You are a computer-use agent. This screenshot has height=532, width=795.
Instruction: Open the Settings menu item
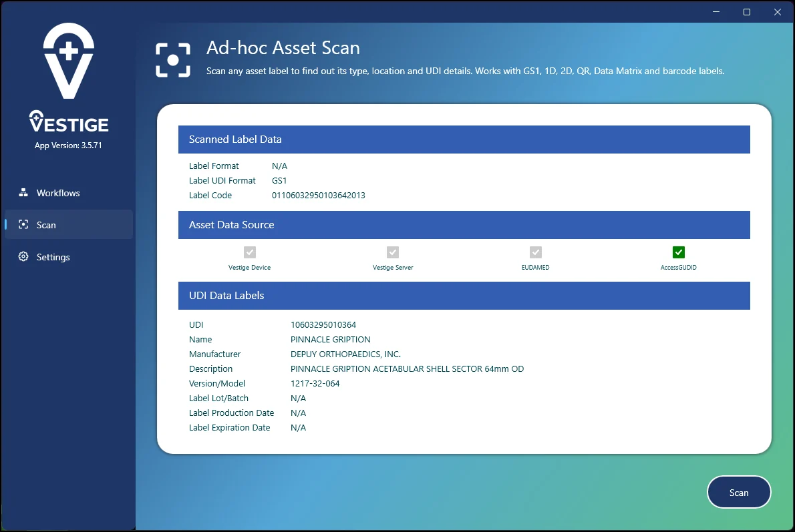[x=69, y=257]
